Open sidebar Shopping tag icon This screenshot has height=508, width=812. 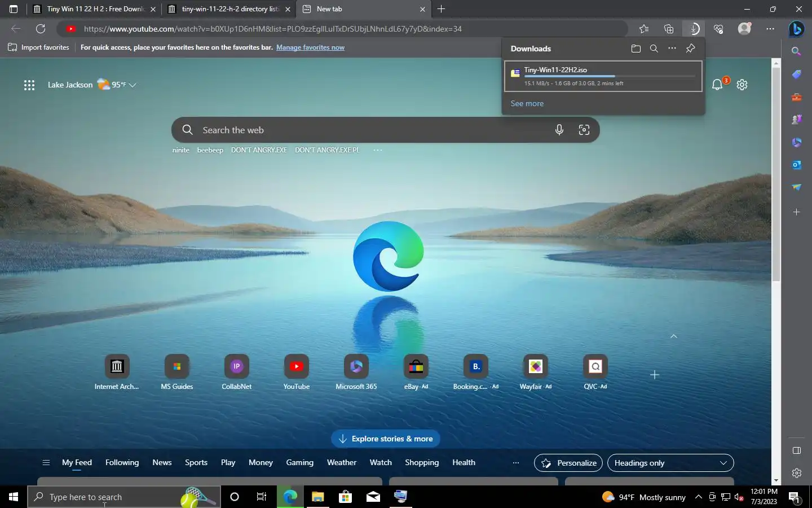pos(796,75)
